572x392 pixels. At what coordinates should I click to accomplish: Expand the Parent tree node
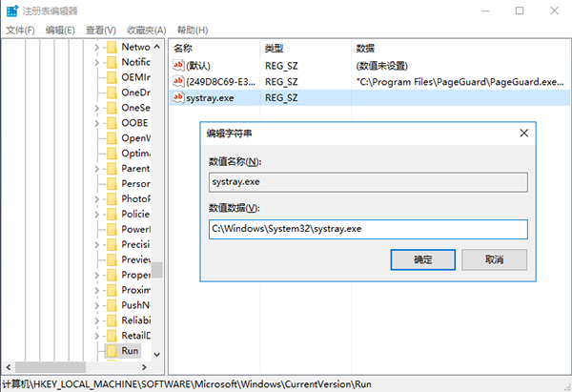(96, 169)
